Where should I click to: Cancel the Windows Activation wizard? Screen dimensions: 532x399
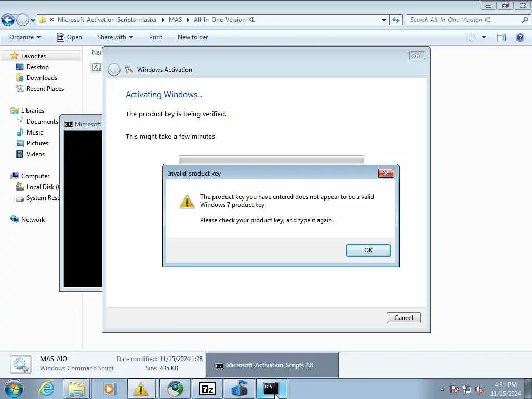[x=403, y=317]
